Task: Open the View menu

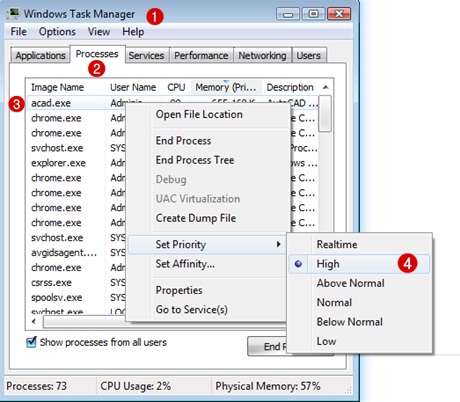Action: (x=99, y=32)
